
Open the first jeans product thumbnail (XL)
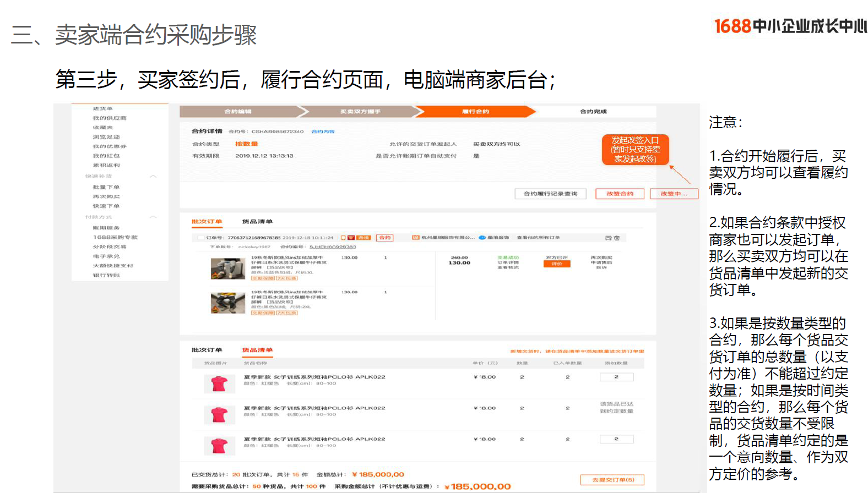coord(228,269)
